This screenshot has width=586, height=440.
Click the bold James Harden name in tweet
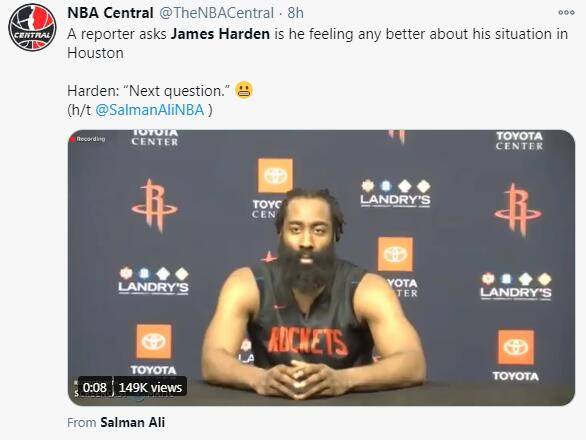tap(220, 34)
